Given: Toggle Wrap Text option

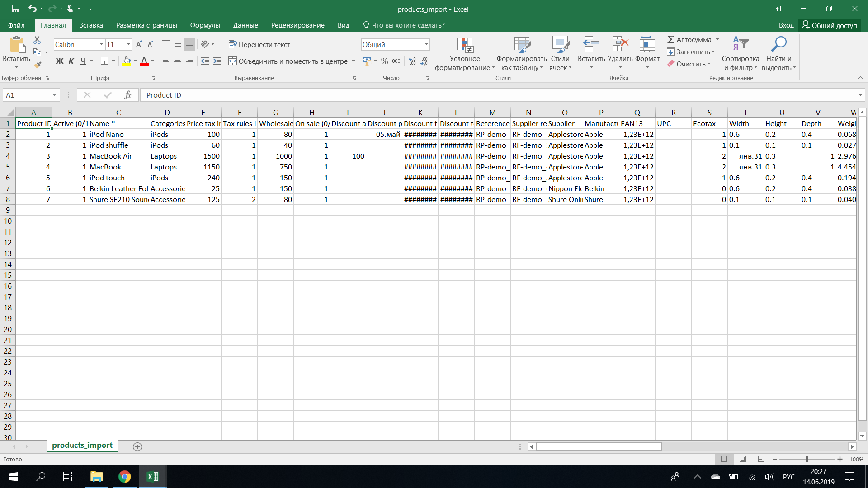Looking at the screenshot, I should [x=259, y=44].
